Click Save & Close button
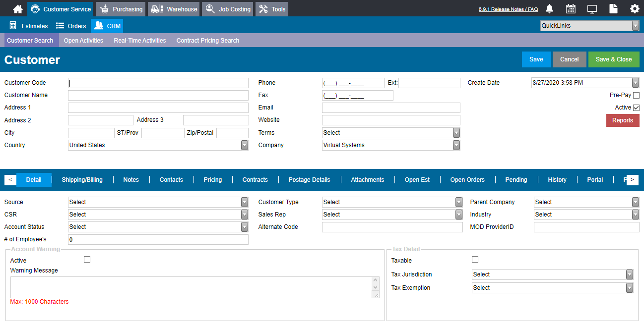Image resolution: width=644 pixels, height=326 pixels. (614, 59)
